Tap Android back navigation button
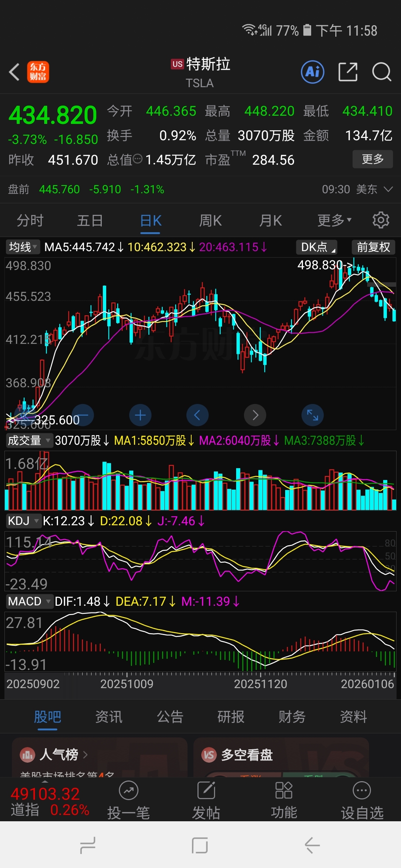Viewport: 401px width, 868px height. [312, 846]
